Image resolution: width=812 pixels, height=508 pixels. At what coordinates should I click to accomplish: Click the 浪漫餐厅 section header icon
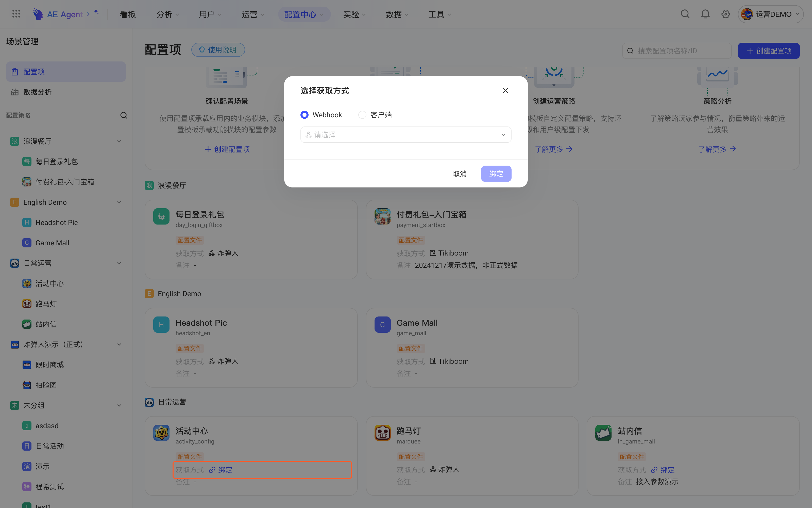[149, 185]
